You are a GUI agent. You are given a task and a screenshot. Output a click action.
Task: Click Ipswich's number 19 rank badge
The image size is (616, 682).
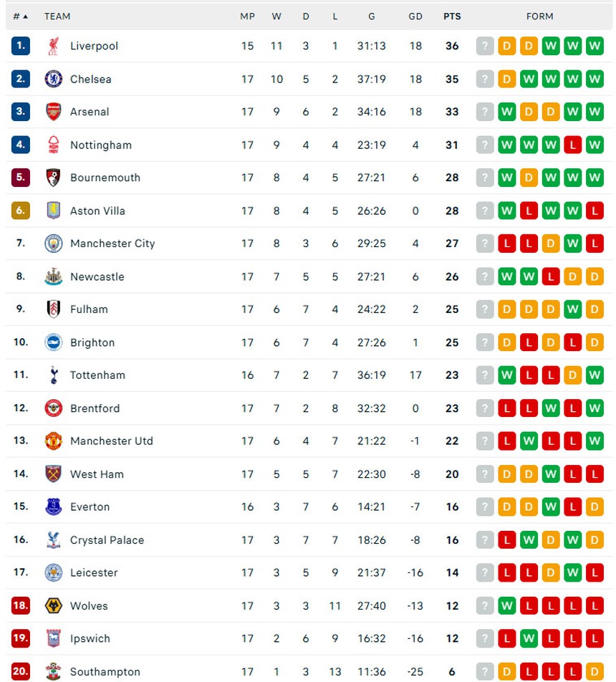(x=21, y=638)
